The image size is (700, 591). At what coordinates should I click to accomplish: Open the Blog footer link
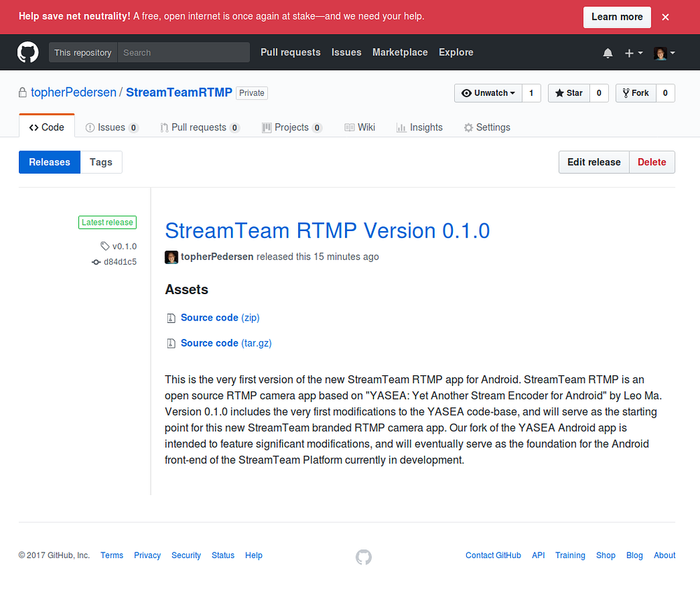pos(634,555)
